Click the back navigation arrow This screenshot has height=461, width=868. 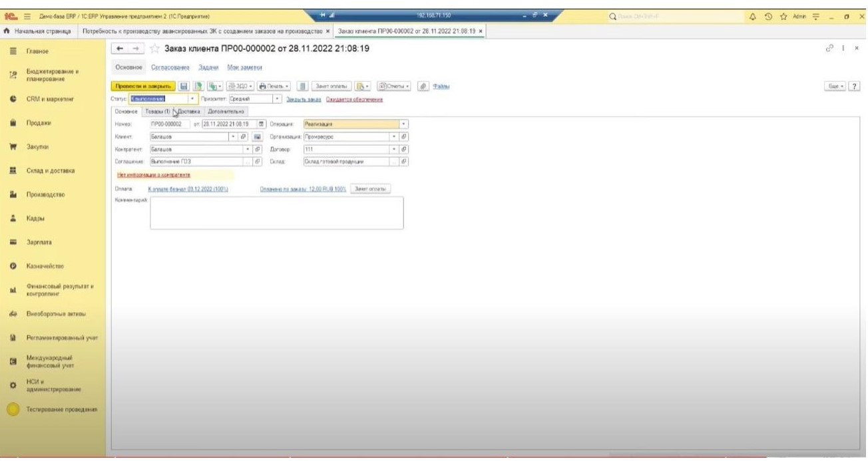pyautogui.click(x=119, y=49)
